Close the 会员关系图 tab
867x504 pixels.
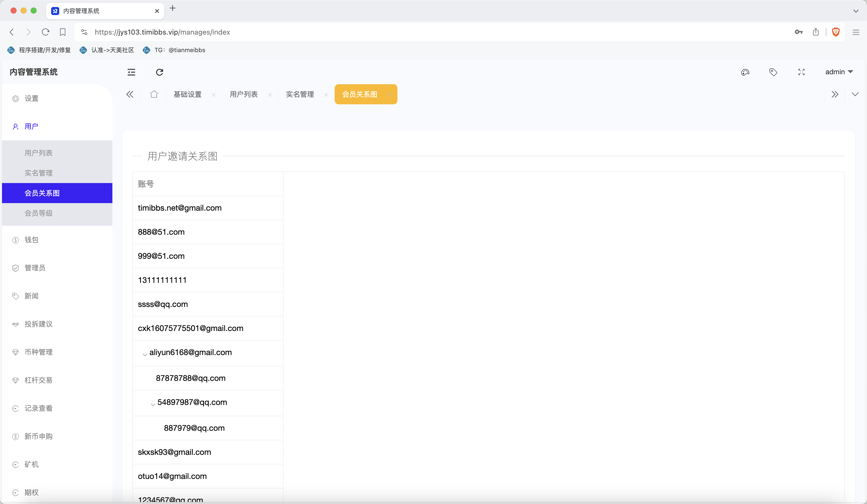pos(389,95)
